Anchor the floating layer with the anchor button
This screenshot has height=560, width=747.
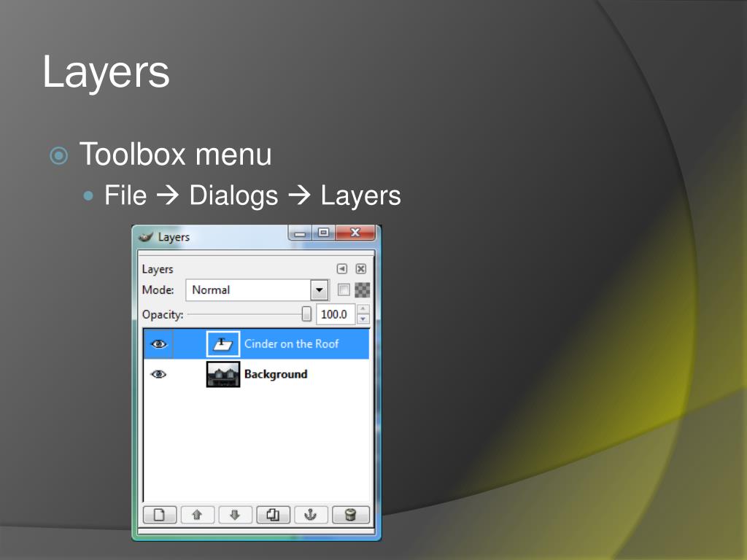click(x=311, y=515)
